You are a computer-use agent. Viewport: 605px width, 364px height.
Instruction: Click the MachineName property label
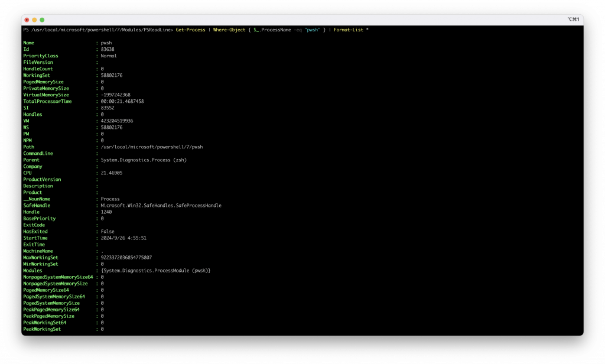[x=38, y=251]
